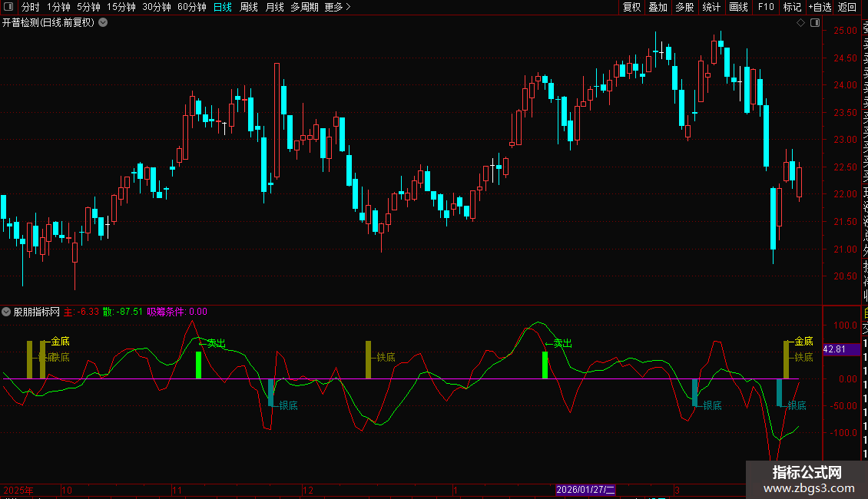Click the 主: -6.33 indicator value
The height and width of the screenshot is (499, 868).
pos(81,312)
